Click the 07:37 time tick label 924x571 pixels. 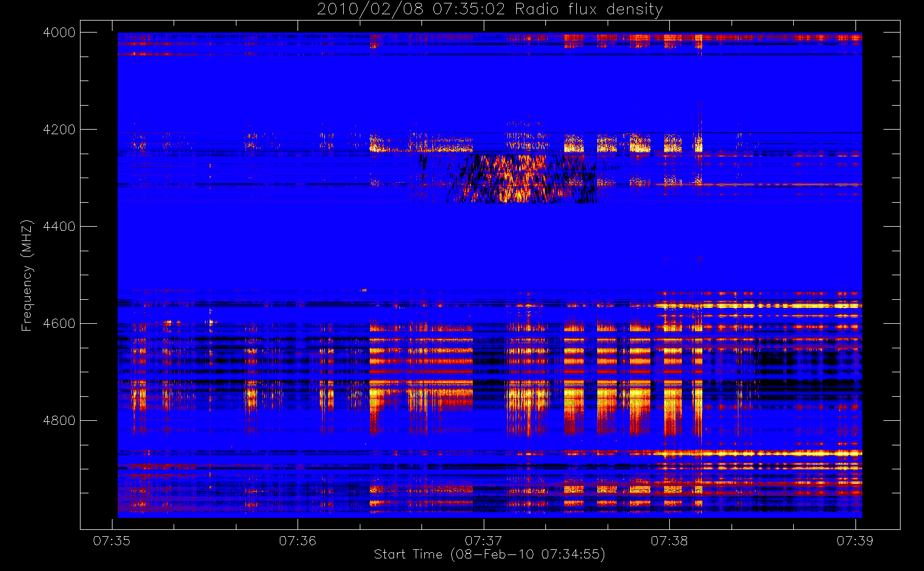[484, 541]
